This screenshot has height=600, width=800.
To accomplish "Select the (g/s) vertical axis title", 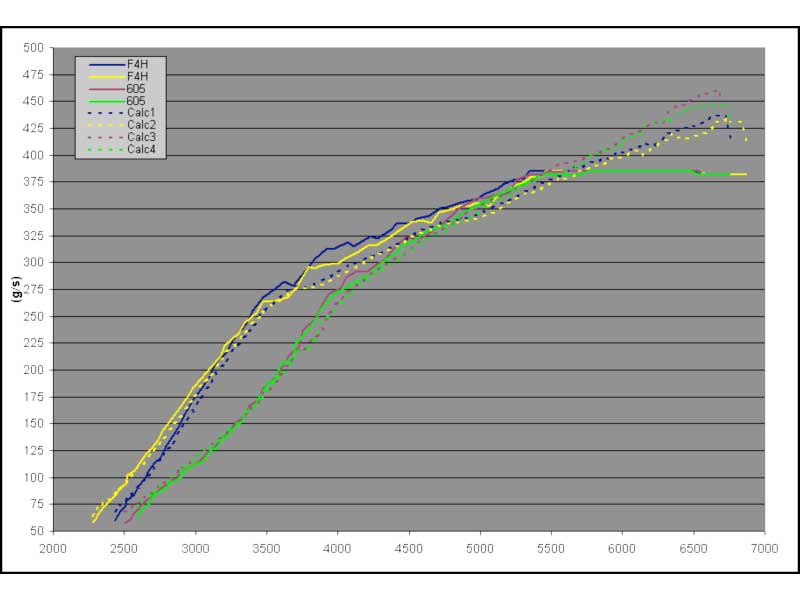I will pos(15,290).
